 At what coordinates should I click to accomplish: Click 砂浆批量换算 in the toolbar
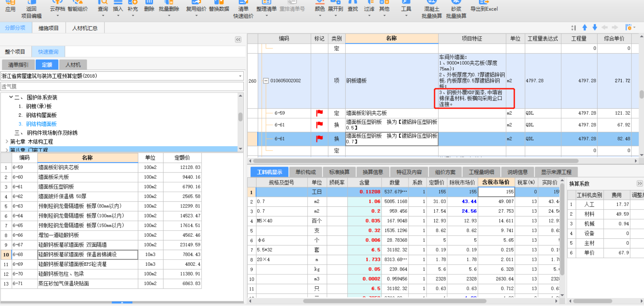pos(456,9)
